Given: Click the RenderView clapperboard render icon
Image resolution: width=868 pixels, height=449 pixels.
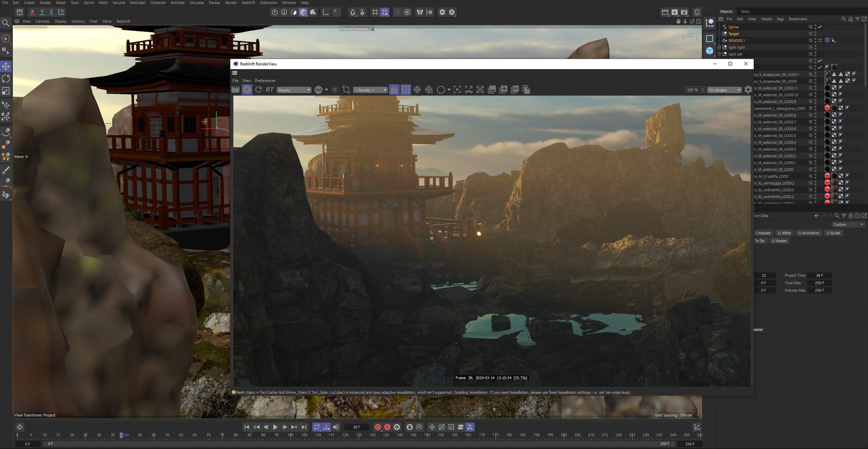Looking at the screenshot, I should pyautogui.click(x=235, y=90).
